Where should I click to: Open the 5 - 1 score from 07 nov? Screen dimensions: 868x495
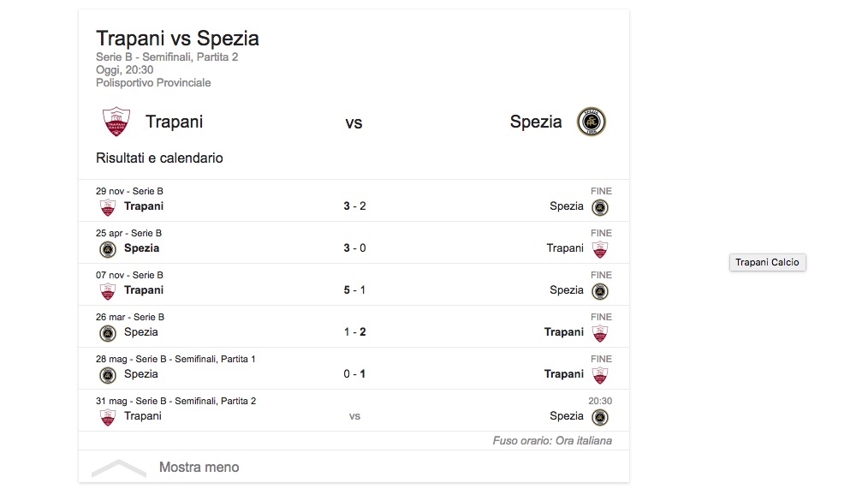(x=354, y=290)
